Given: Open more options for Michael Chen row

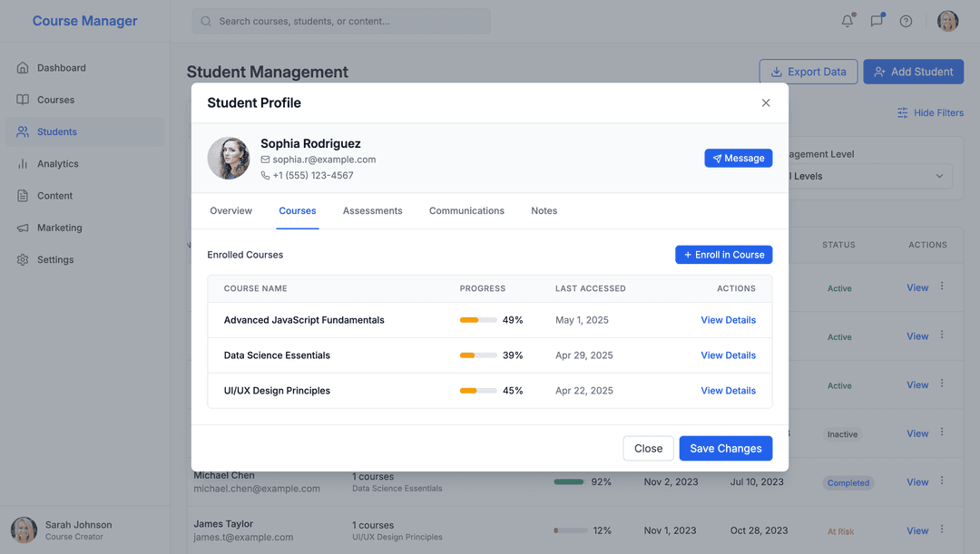Looking at the screenshot, I should click(x=942, y=481).
